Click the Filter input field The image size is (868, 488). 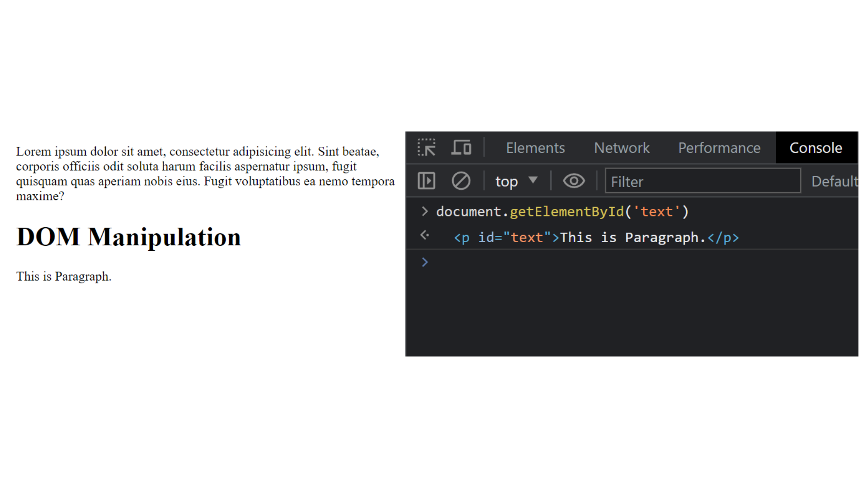(703, 182)
